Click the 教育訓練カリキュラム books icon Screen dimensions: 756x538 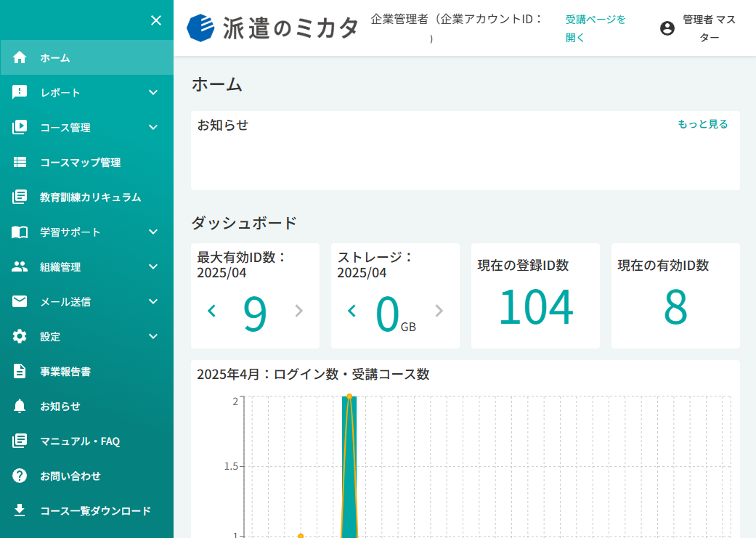pos(20,197)
